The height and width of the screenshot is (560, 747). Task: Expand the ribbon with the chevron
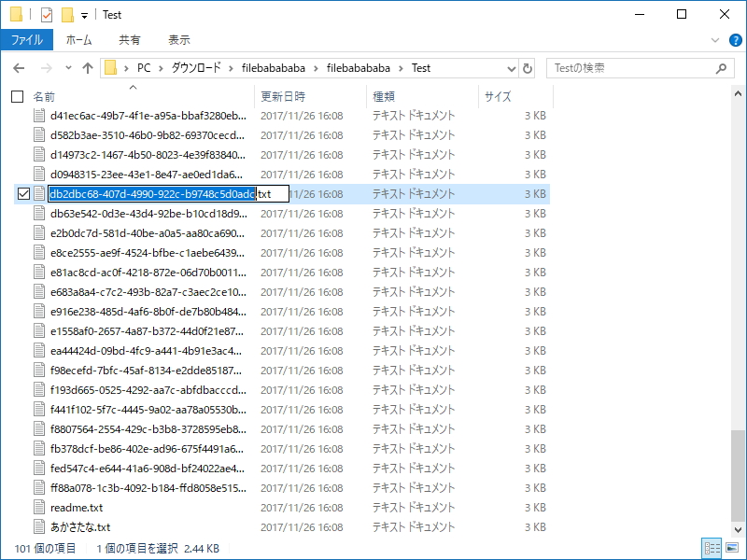(715, 40)
